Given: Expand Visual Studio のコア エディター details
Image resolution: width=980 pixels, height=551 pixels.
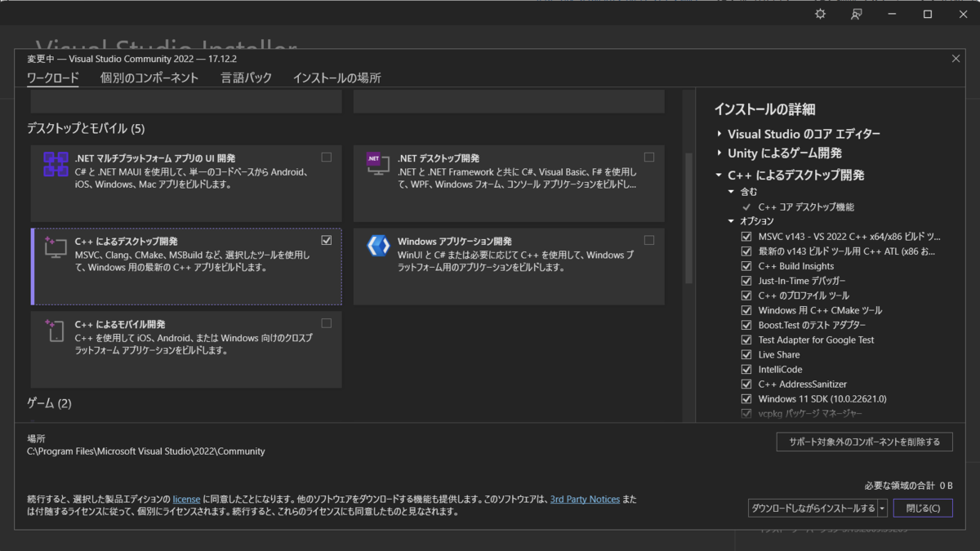Looking at the screenshot, I should [x=719, y=134].
